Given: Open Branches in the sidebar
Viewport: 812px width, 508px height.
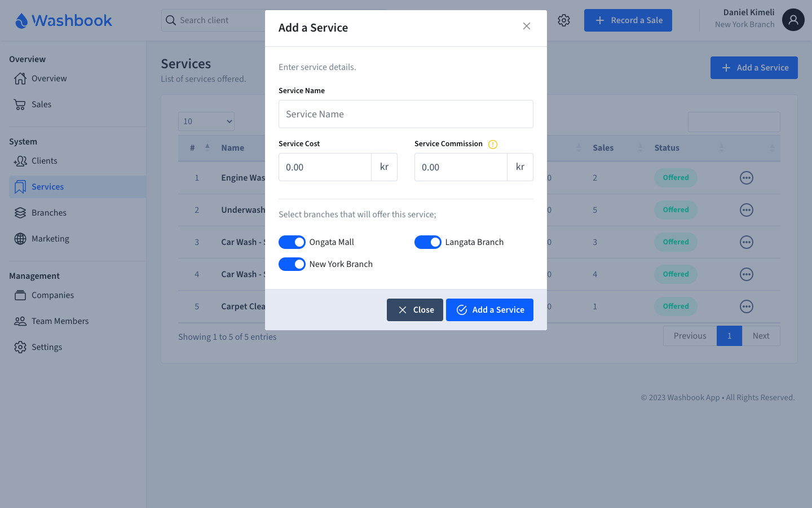Looking at the screenshot, I should click(49, 213).
